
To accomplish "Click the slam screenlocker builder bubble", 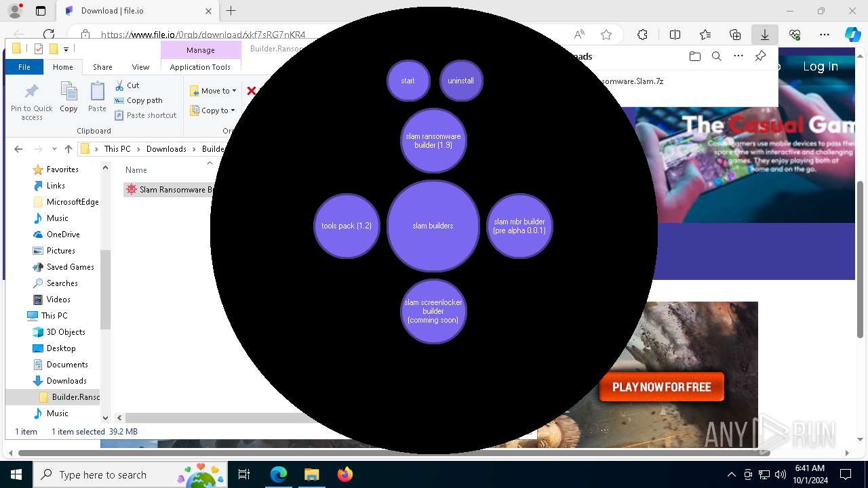I will (433, 311).
